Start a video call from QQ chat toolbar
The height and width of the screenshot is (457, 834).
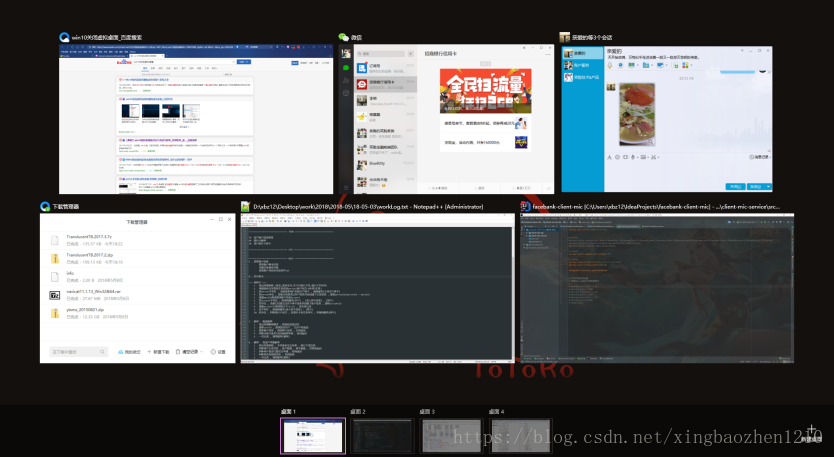621,65
